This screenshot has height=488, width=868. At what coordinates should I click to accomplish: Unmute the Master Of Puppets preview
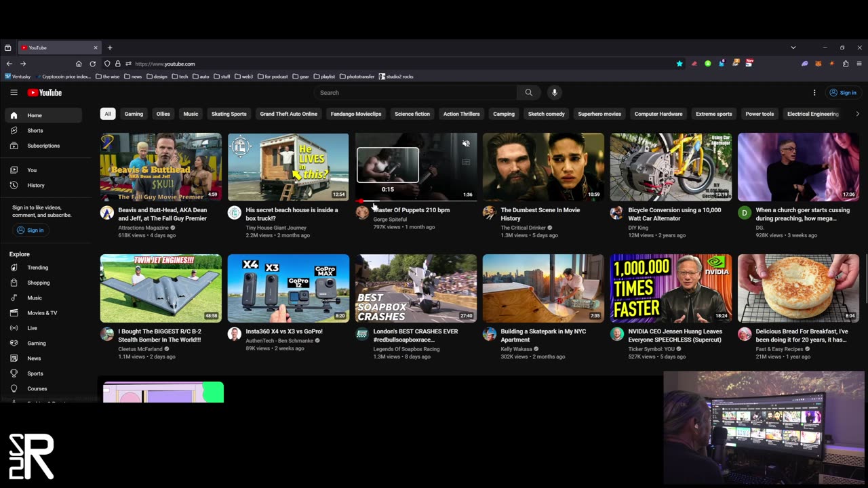[466, 144]
